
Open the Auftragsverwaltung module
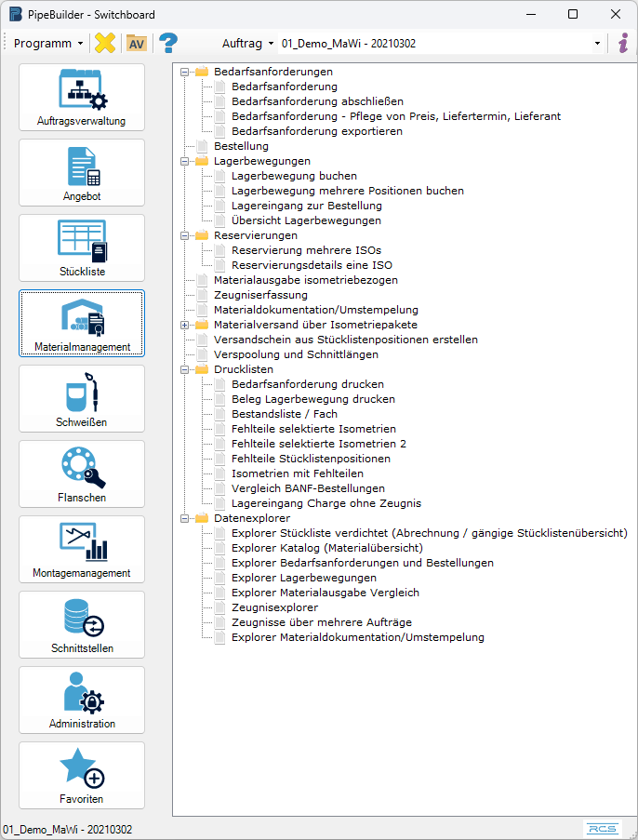pos(82,98)
